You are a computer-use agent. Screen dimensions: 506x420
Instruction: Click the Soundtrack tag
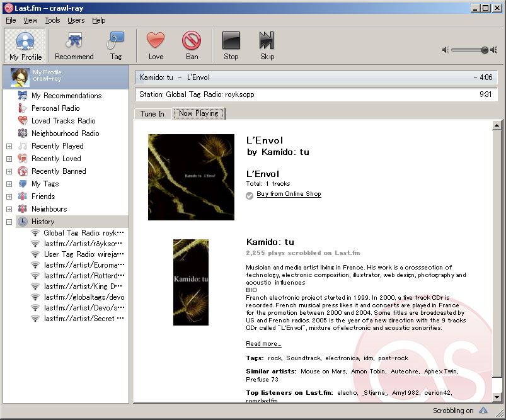click(303, 358)
